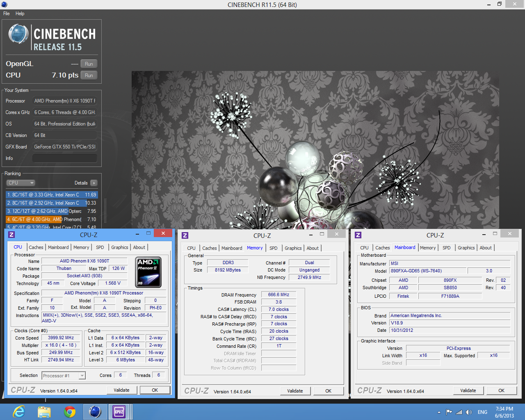
Task: Click the Processor field in Your System
Action: [65, 101]
